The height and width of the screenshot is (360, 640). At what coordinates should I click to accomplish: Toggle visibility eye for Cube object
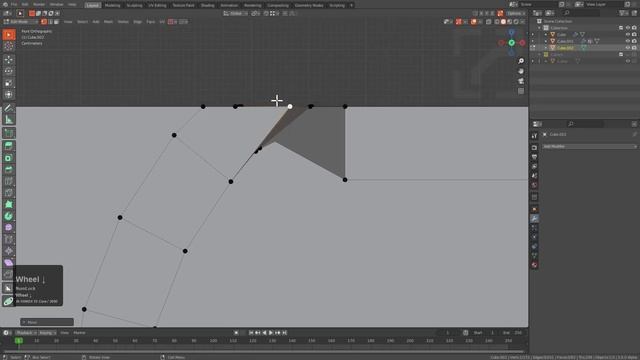628,34
